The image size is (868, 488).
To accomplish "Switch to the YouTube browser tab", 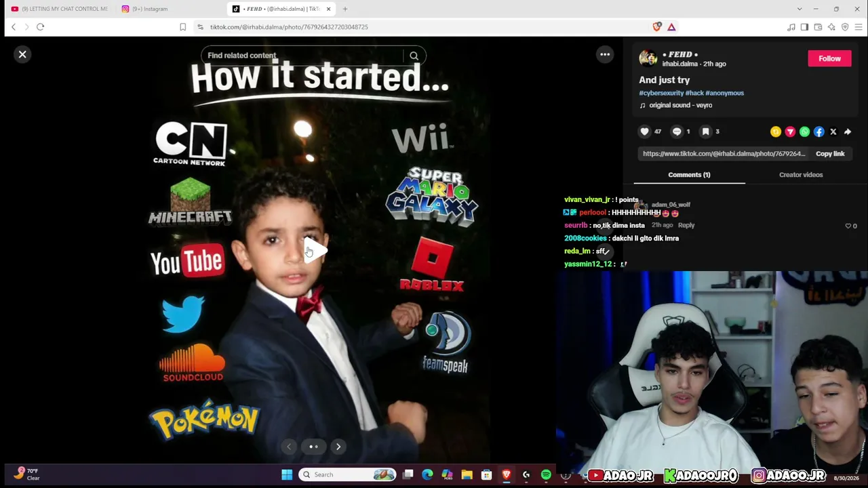I will point(59,9).
